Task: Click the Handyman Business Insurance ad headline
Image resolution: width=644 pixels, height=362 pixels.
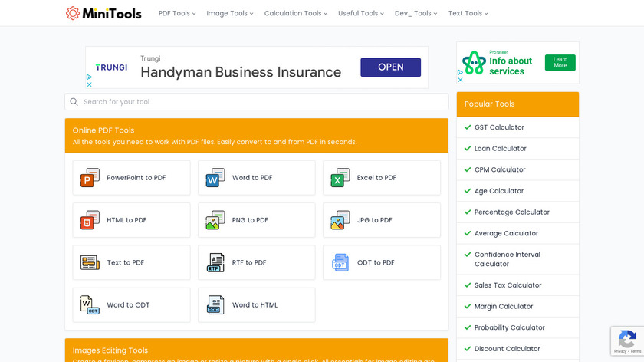Action: 241,72
